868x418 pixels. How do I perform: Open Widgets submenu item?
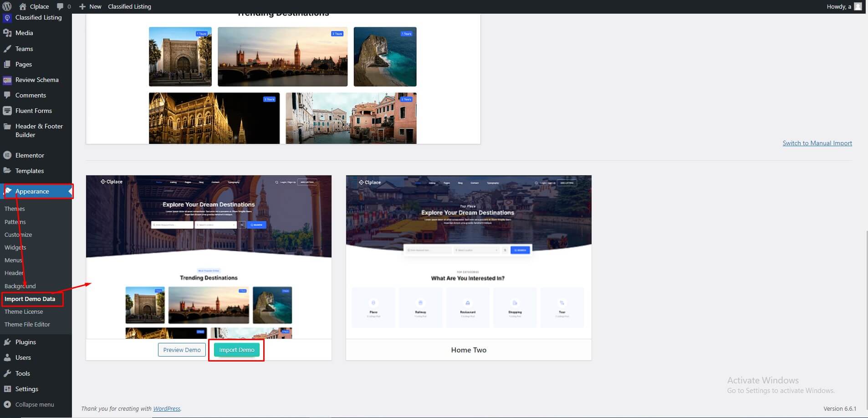coord(15,247)
